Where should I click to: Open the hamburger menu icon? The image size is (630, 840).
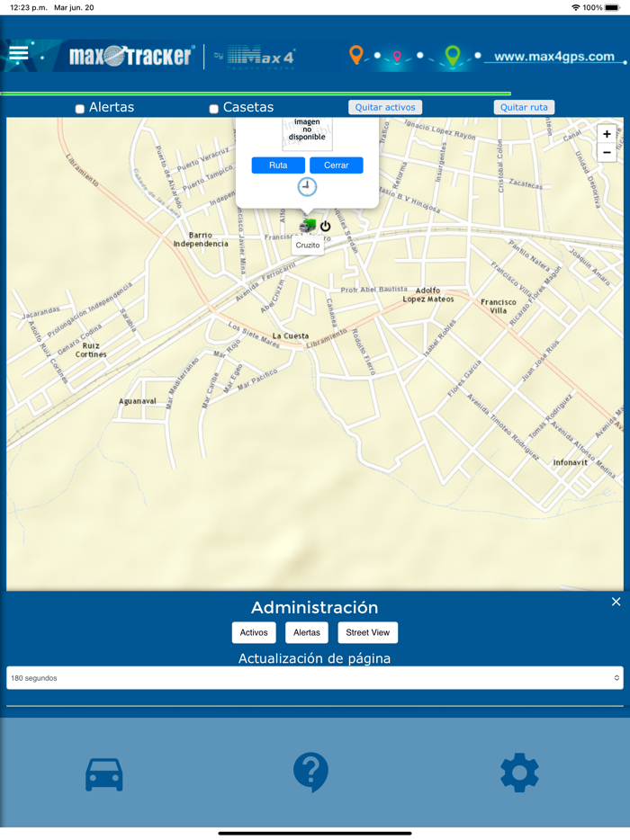(19, 55)
